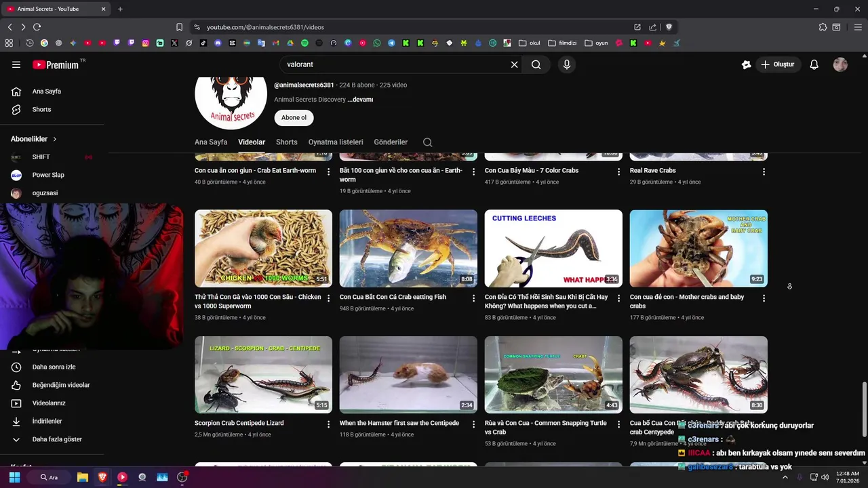The height and width of the screenshot is (488, 868).
Task: Open options for Mother crabs and baby crabs
Action: pyautogui.click(x=764, y=298)
